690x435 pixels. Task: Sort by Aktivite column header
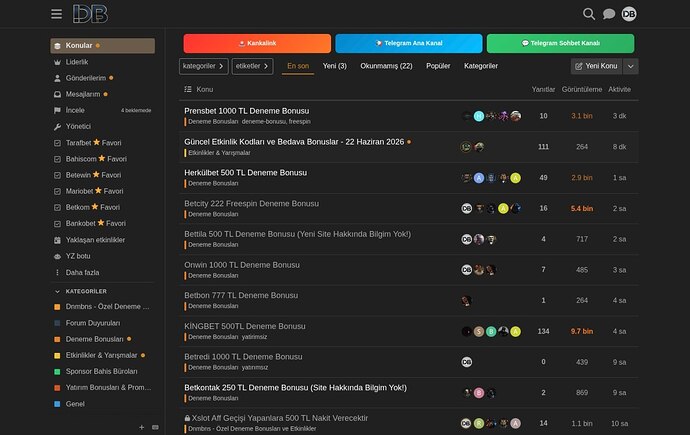click(619, 90)
